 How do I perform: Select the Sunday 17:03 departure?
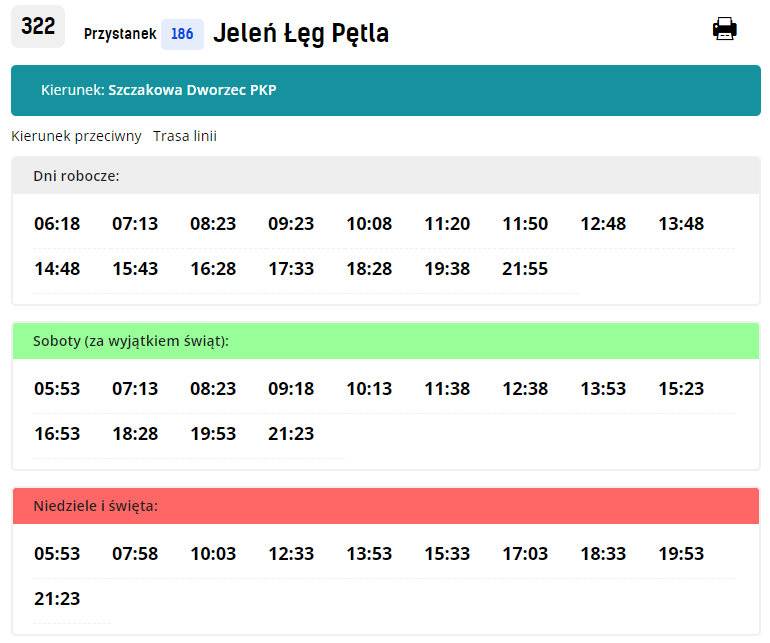(x=525, y=554)
